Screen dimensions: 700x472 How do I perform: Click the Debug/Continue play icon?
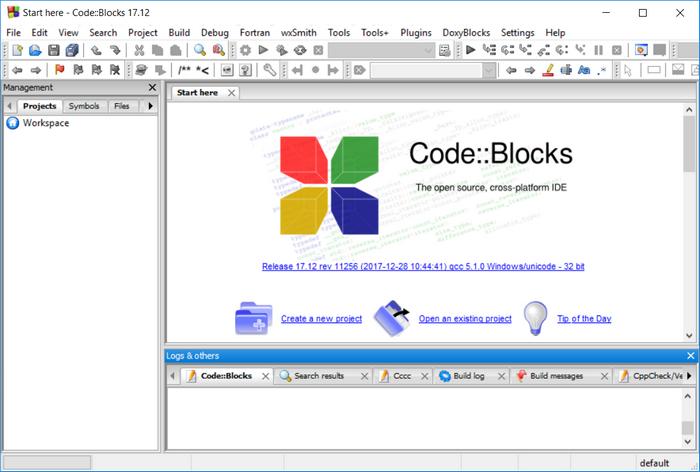tap(471, 50)
